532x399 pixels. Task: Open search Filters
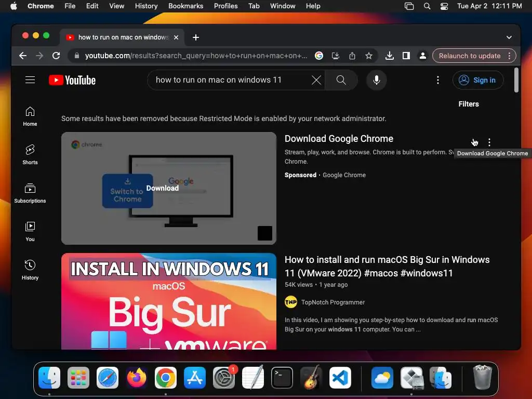469,104
